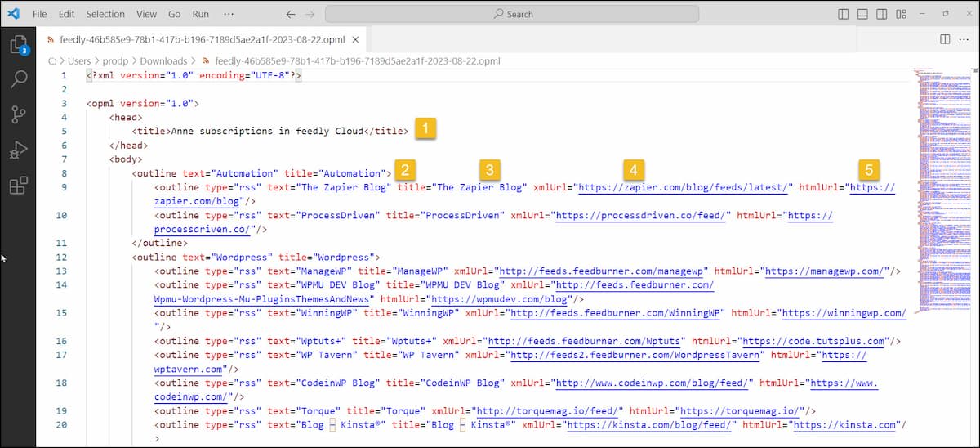Image resolution: width=980 pixels, height=448 pixels.
Task: Open the Customize Layout icon
Action: [902, 14]
